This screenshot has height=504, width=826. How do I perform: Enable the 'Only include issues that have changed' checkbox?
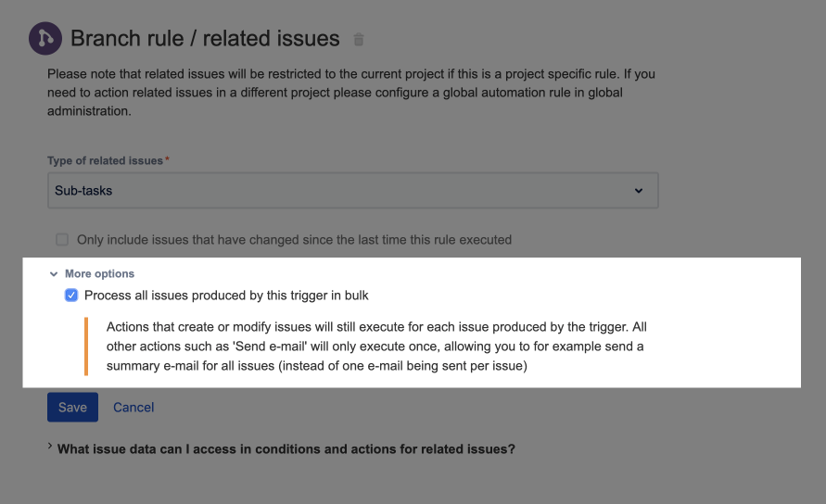[62, 240]
